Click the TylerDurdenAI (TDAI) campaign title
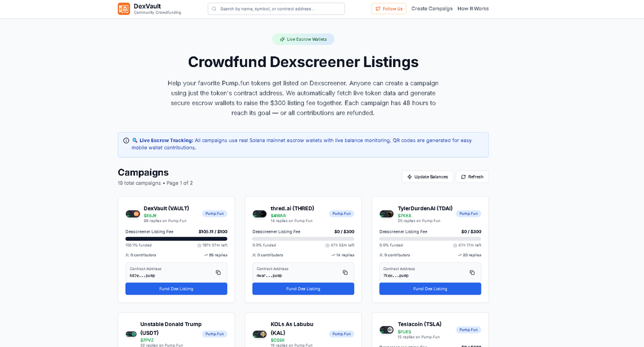The image size is (644, 347). tap(425, 208)
